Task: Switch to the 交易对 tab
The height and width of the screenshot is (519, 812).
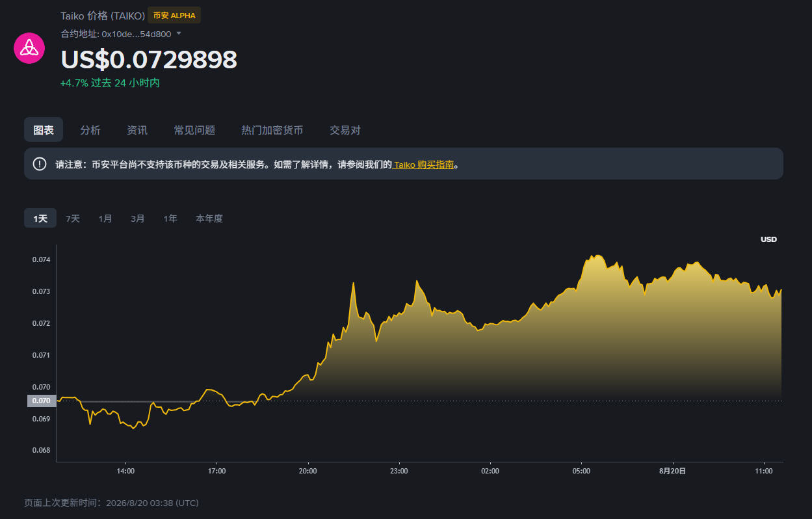Action: coord(345,130)
